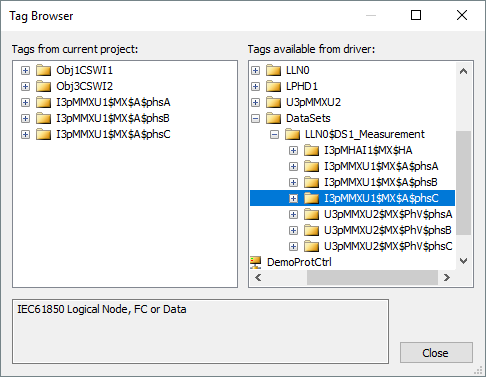Click driver tree scroll right arrow
The width and height of the screenshot is (486, 377).
(447, 277)
